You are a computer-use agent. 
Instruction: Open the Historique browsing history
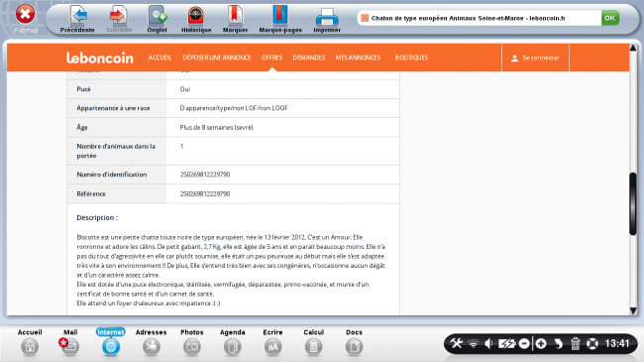tap(196, 19)
